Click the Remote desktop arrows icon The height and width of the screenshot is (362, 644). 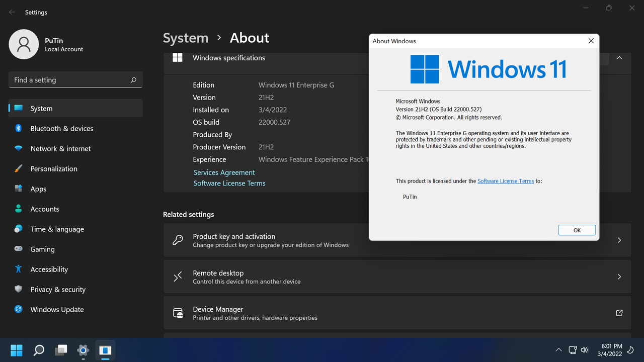pos(178,277)
